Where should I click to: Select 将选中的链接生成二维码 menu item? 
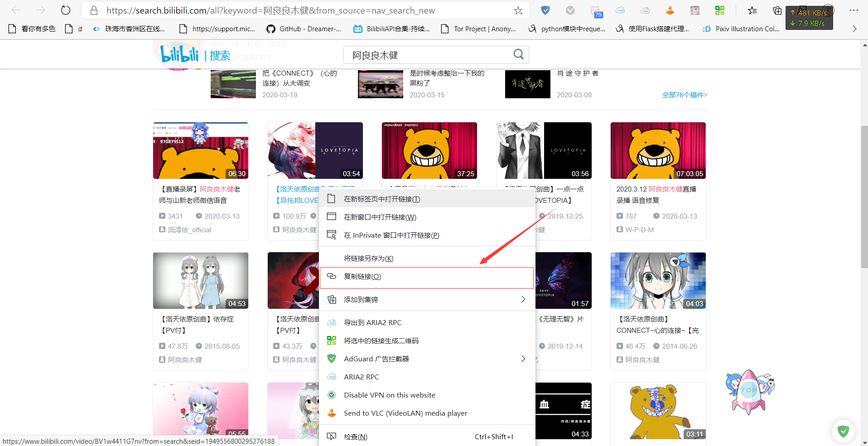tap(427, 340)
